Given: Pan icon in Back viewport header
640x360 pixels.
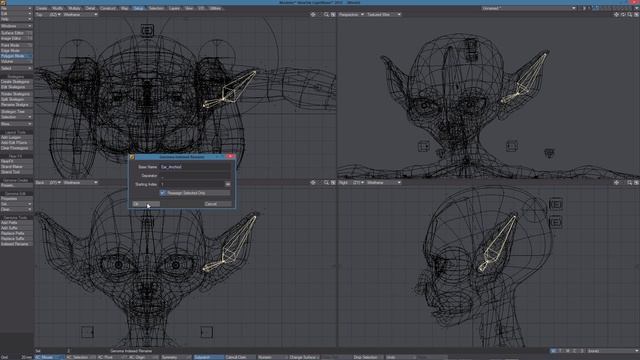Looking at the screenshot, I should tap(313, 183).
